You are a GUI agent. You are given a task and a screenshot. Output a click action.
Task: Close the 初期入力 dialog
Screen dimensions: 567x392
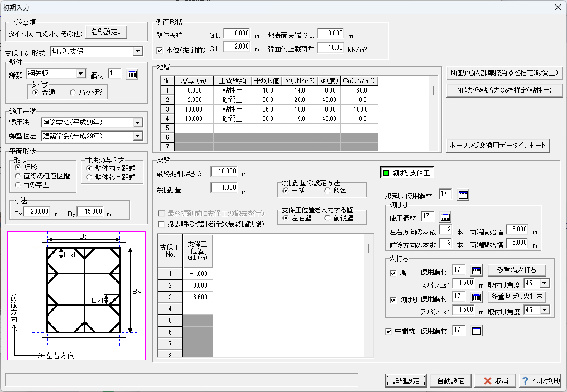pos(558,7)
